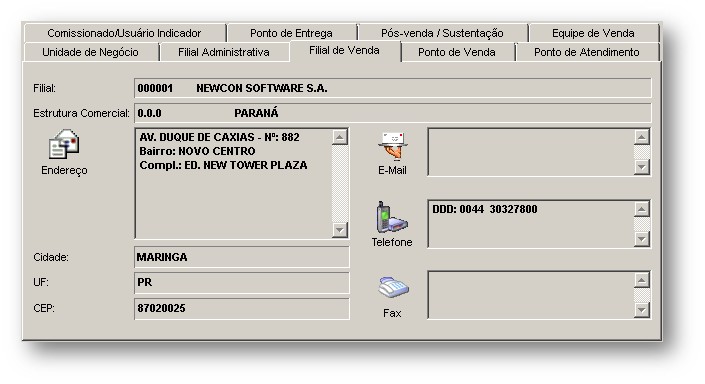Click the CEP field with 87020025
Viewport: 705px width, 384px height.
242,308
